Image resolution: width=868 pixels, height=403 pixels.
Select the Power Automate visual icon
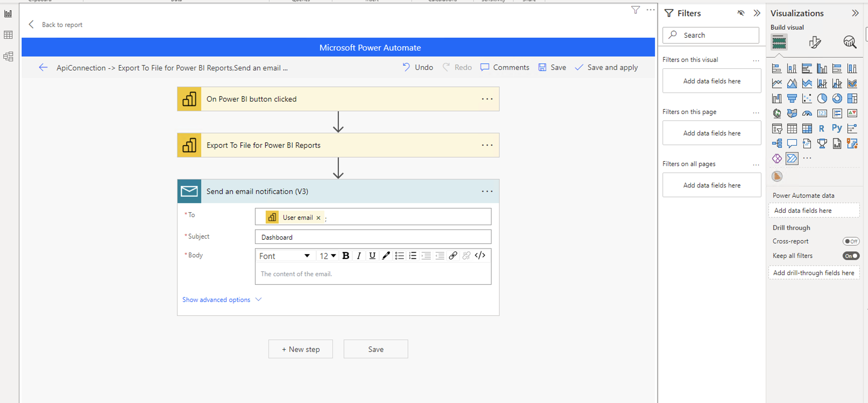(x=792, y=158)
